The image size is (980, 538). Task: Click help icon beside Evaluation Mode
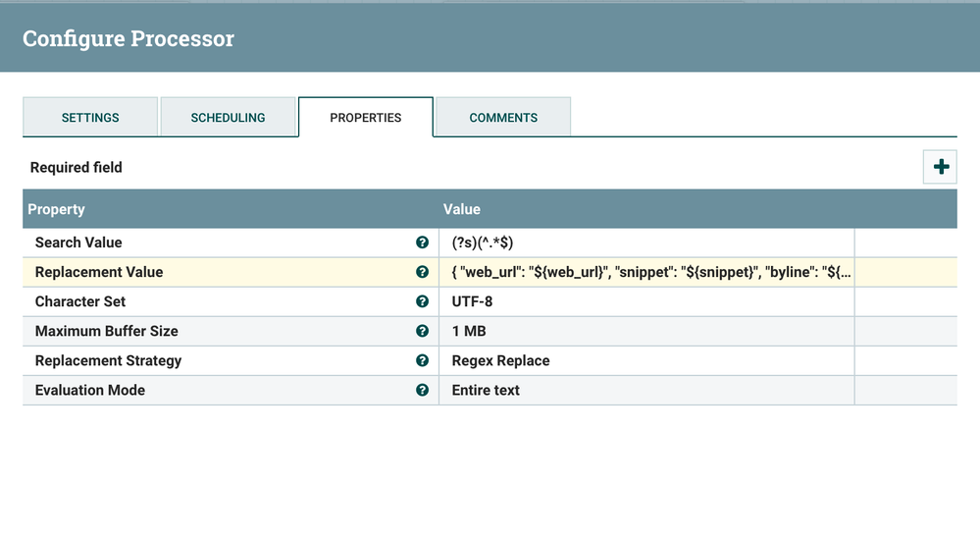(422, 390)
